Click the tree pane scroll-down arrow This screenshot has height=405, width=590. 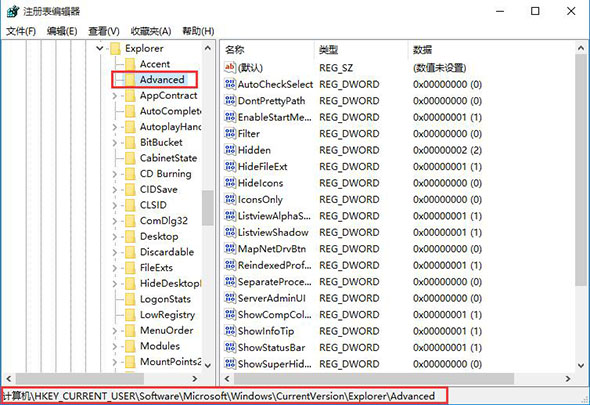(x=208, y=365)
